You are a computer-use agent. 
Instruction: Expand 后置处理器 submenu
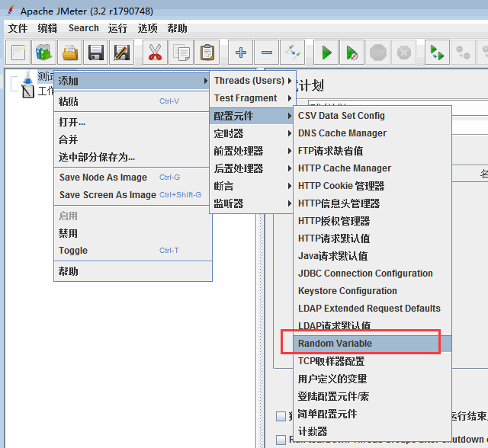tap(252, 168)
